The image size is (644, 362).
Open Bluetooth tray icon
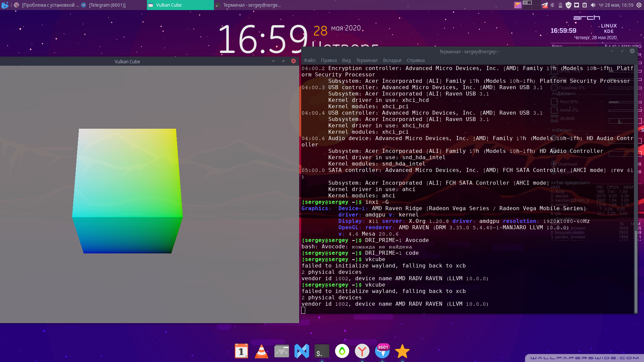click(552, 5)
